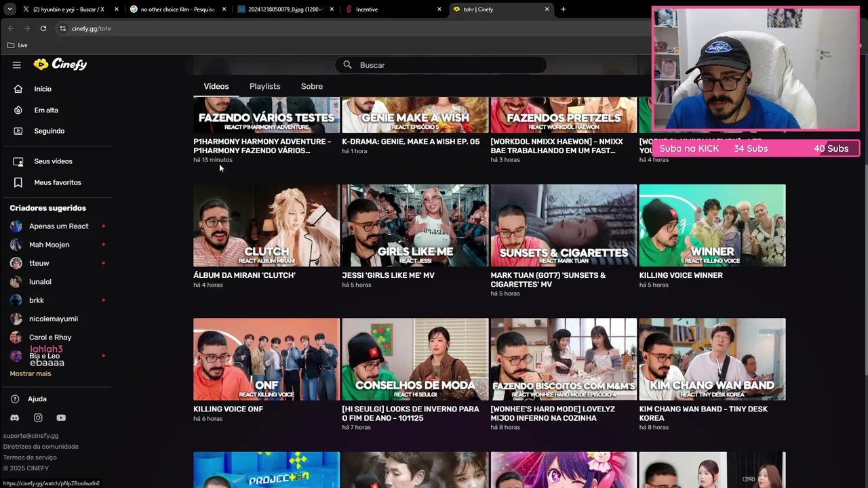The image size is (868, 488).
Task: Open the CLUTCH Mirani album thumbnail
Action: point(267,226)
